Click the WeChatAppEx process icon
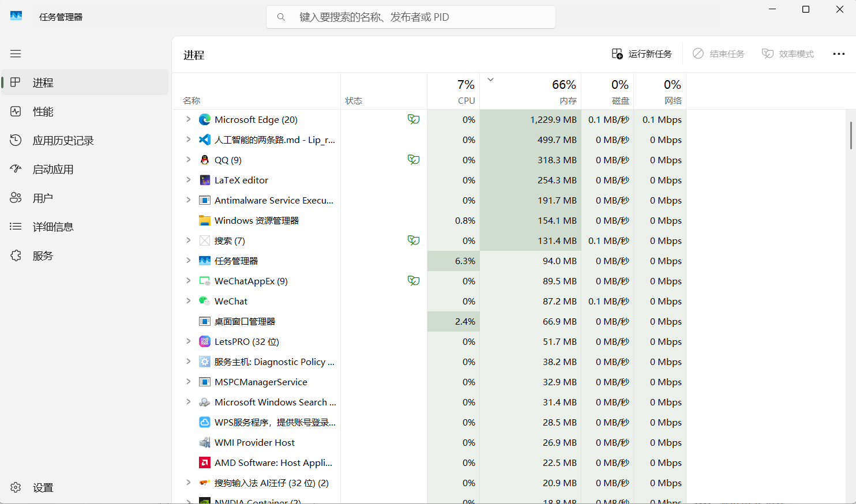This screenshot has height=504, width=856. [x=205, y=281]
